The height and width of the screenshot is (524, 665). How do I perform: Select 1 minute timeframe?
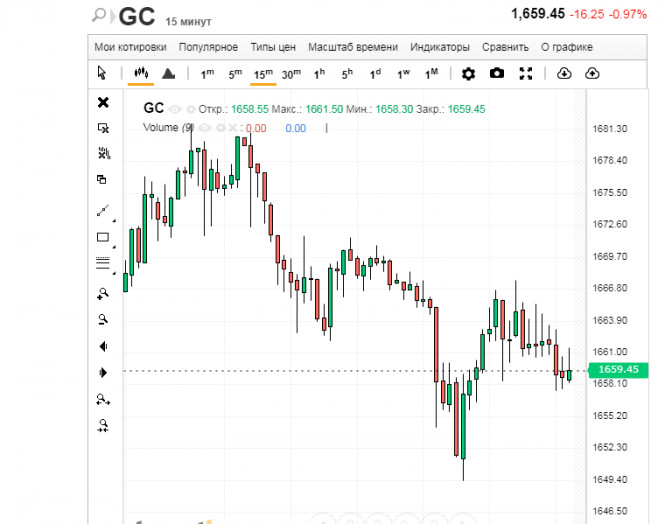pos(207,74)
